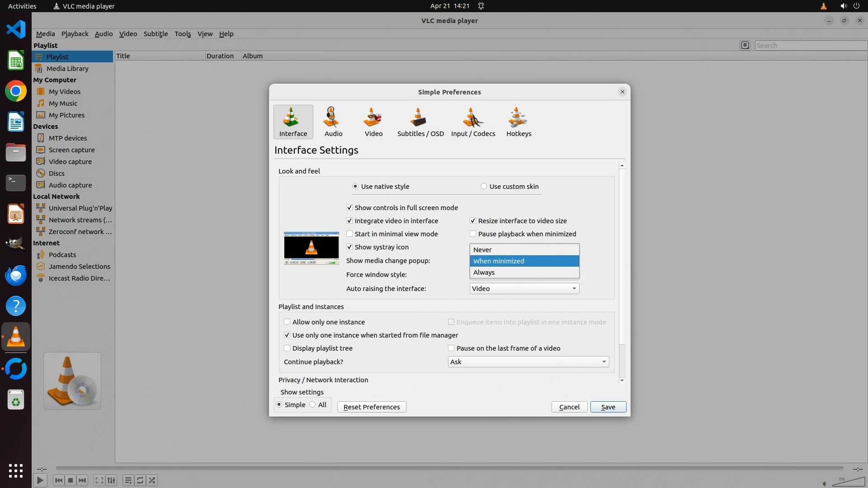This screenshot has height=488, width=868.
Task: Open the Subtitles / OSD preferences category
Action: (420, 122)
